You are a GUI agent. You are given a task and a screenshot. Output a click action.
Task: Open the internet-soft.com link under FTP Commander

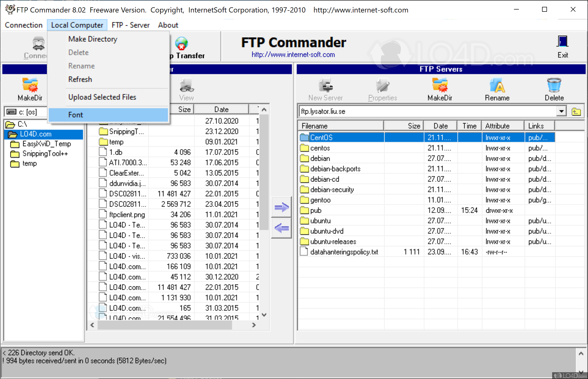click(x=293, y=55)
